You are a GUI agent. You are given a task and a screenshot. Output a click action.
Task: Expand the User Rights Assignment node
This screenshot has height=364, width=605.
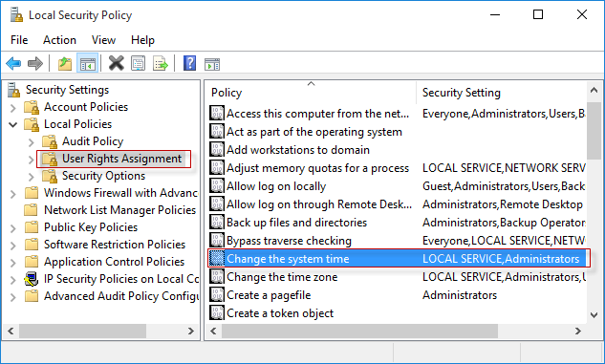[32, 160]
